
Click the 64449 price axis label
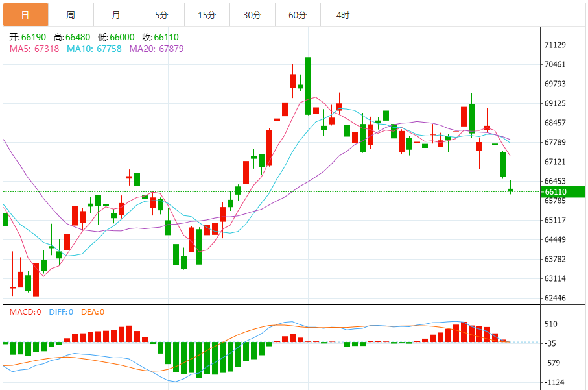[x=555, y=239]
